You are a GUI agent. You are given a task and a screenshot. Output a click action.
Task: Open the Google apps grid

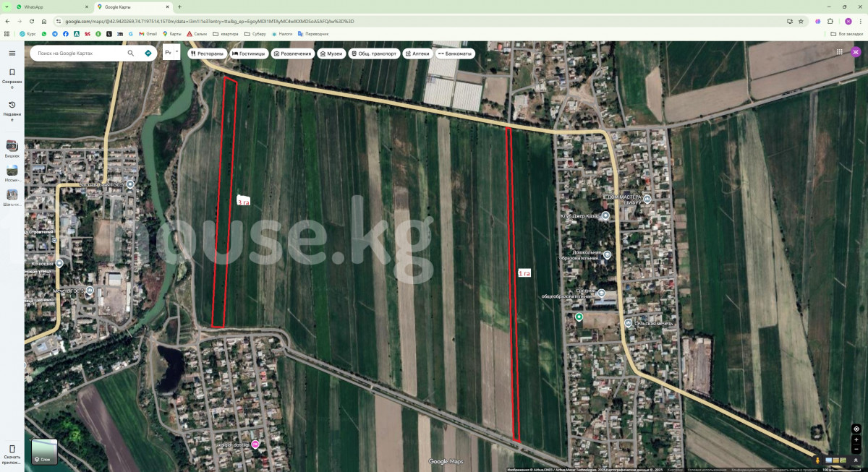[839, 52]
